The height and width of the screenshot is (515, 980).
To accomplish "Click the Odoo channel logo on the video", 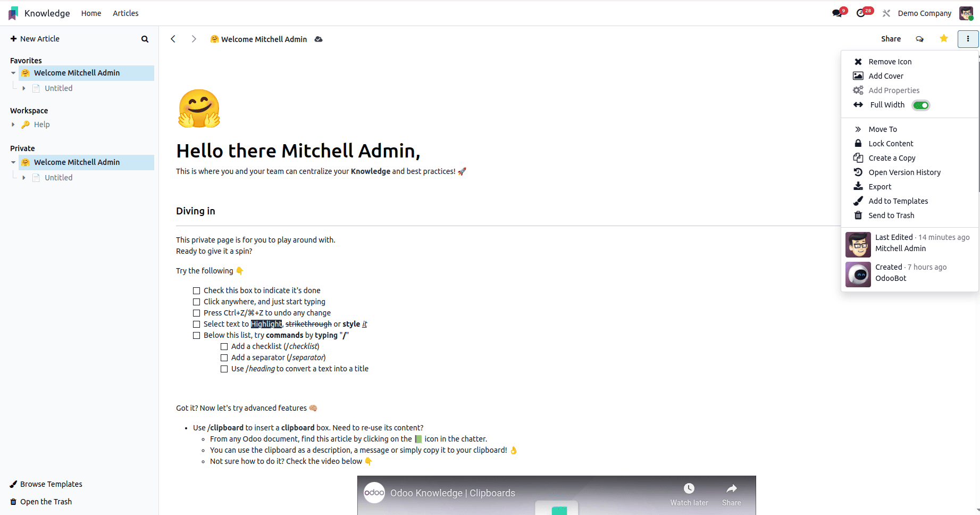I will [x=374, y=493].
